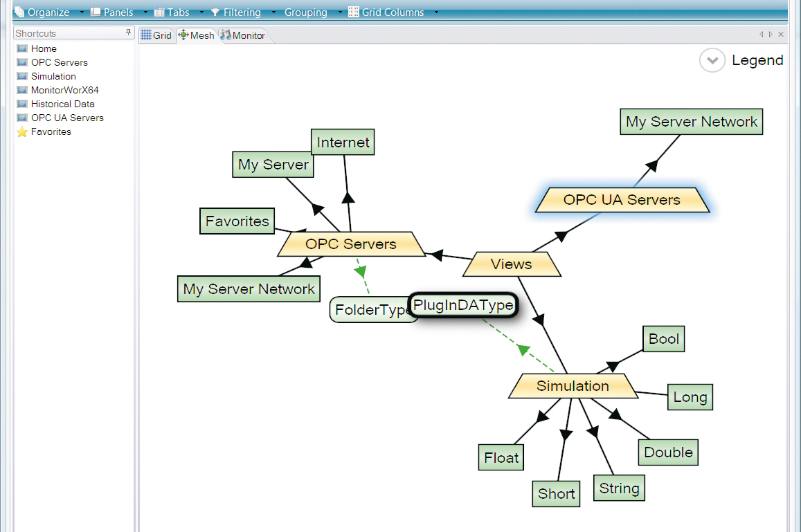Open the Tabs dropdown in the toolbar
The width and height of the screenshot is (801, 532).
[x=179, y=12]
